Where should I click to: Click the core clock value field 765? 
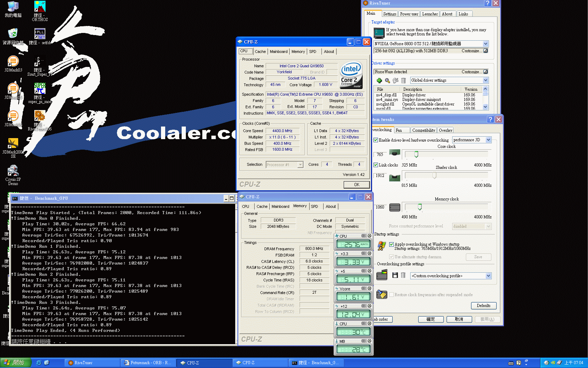(380, 155)
